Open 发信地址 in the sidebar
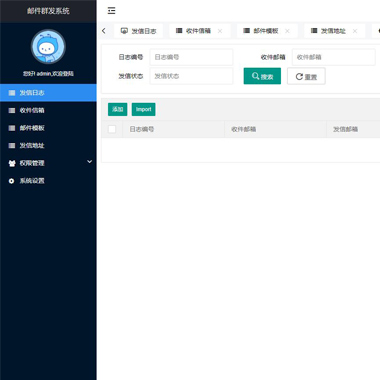 point(48,146)
